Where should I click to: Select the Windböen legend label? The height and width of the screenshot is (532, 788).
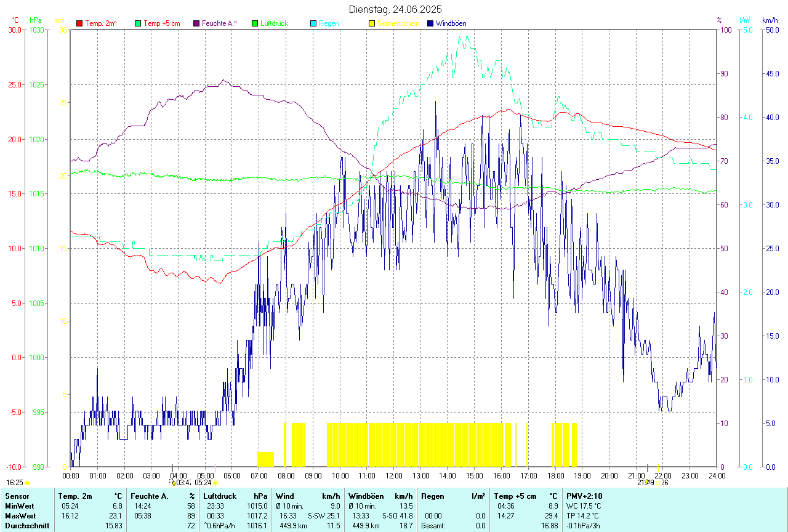tap(451, 23)
